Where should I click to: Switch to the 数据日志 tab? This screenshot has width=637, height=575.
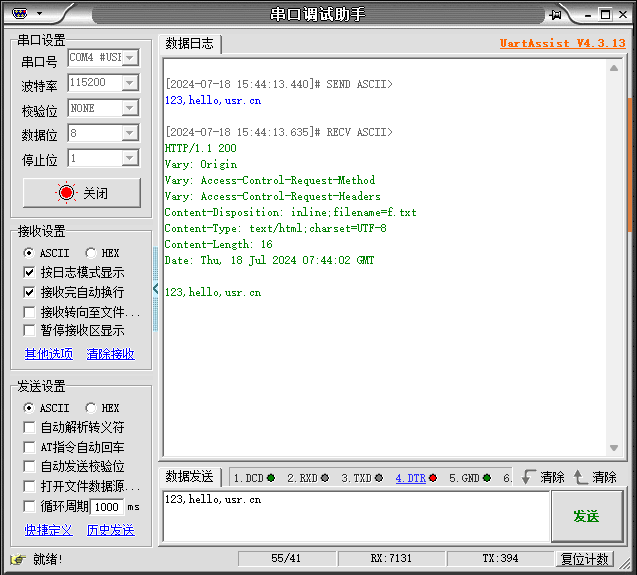189,44
